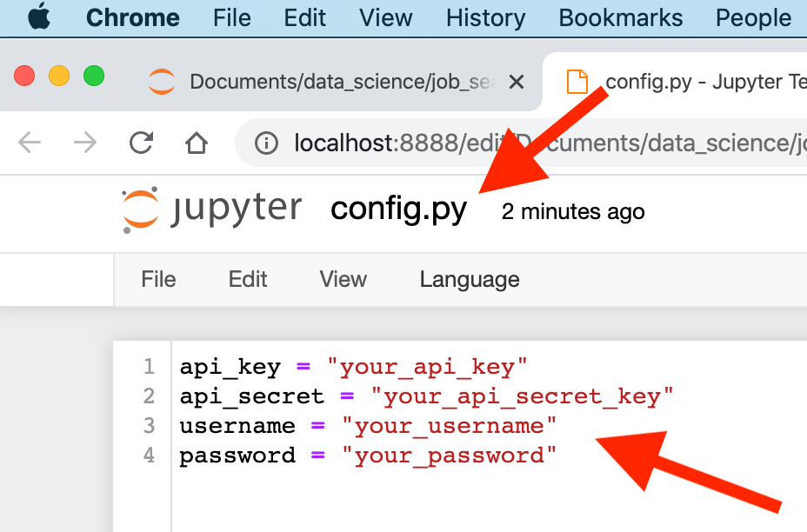The image size is (807, 532).
Task: Open Chrome's History menu
Action: 484,17
